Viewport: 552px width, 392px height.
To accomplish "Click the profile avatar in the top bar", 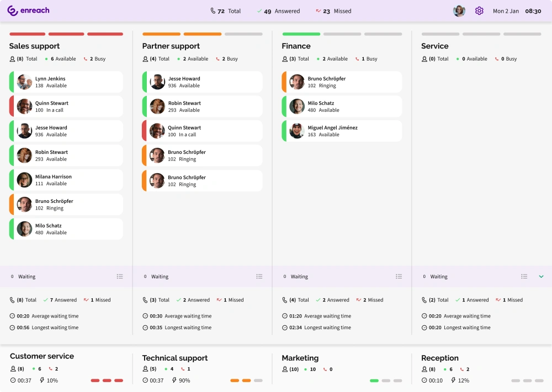I will coord(459,10).
